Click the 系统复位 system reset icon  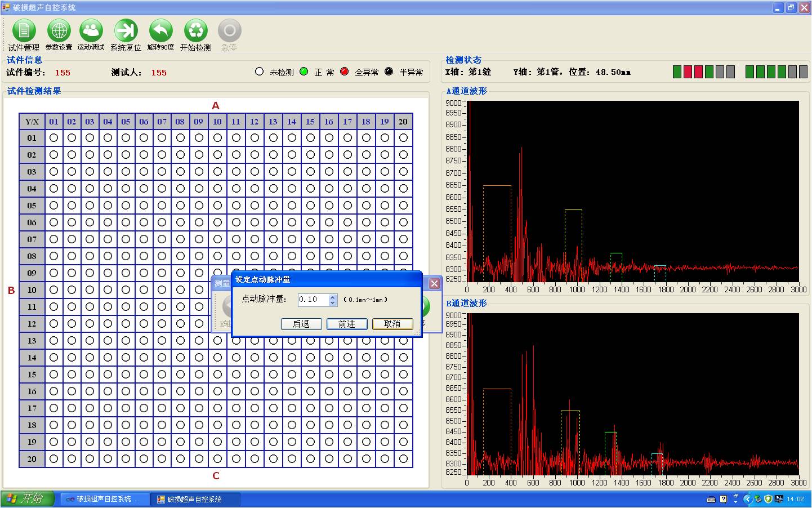coord(126,31)
